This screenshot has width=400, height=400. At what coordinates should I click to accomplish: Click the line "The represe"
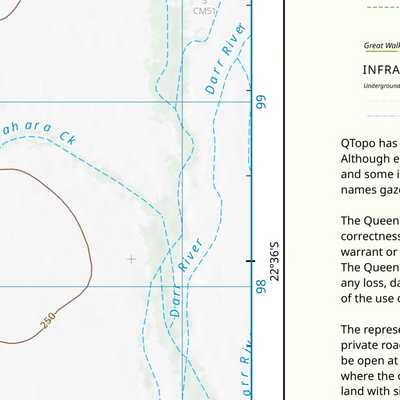point(370,330)
